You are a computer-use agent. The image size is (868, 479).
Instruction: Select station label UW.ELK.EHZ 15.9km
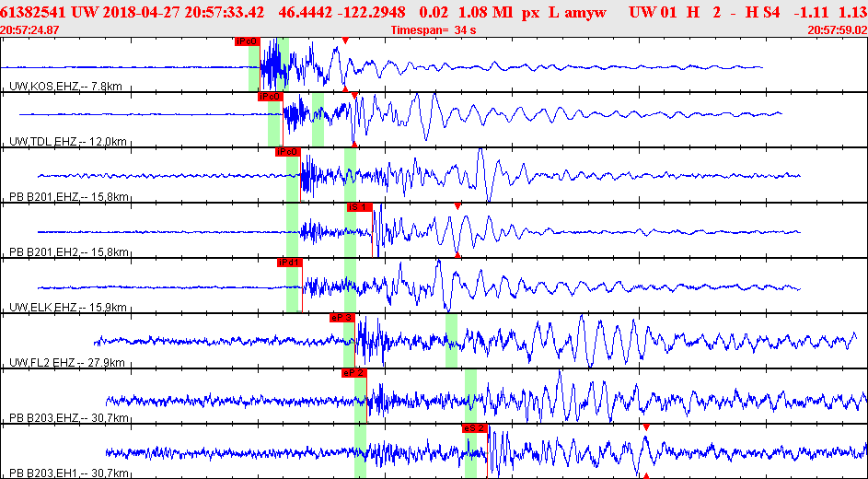[68, 308]
